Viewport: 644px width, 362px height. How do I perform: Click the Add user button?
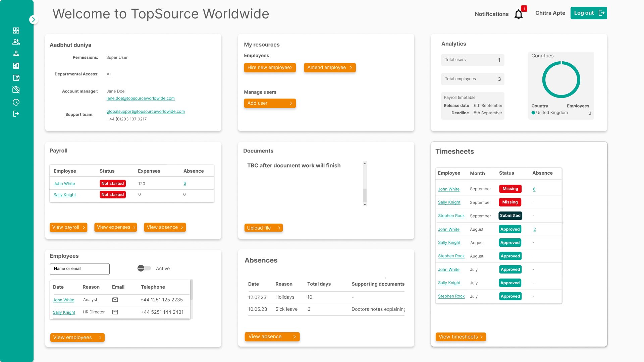click(x=270, y=103)
